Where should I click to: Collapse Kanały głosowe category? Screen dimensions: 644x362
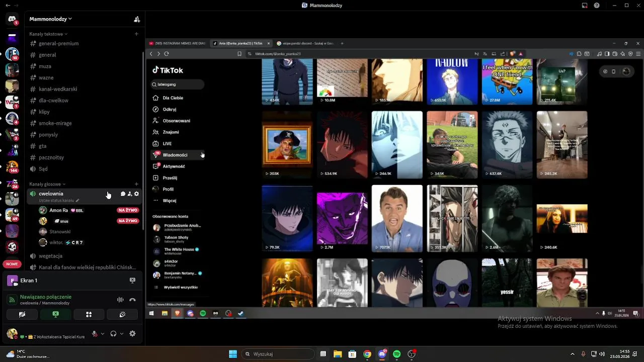tap(47, 184)
